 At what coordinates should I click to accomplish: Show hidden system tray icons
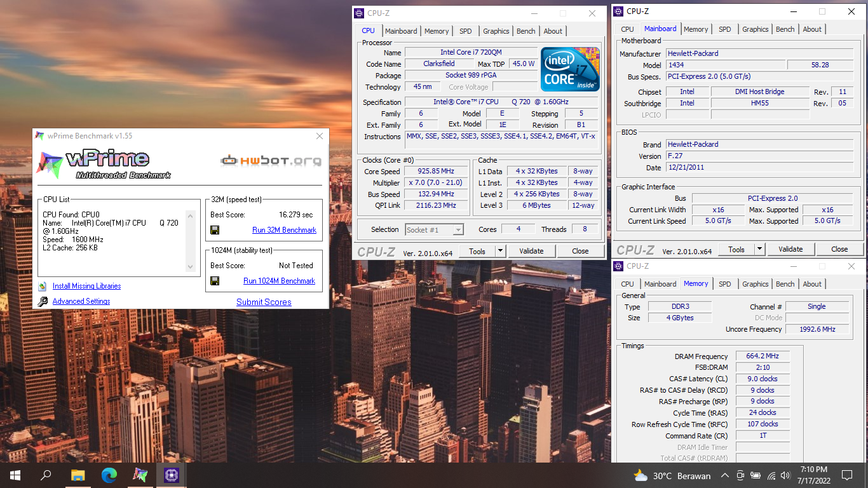click(725, 475)
